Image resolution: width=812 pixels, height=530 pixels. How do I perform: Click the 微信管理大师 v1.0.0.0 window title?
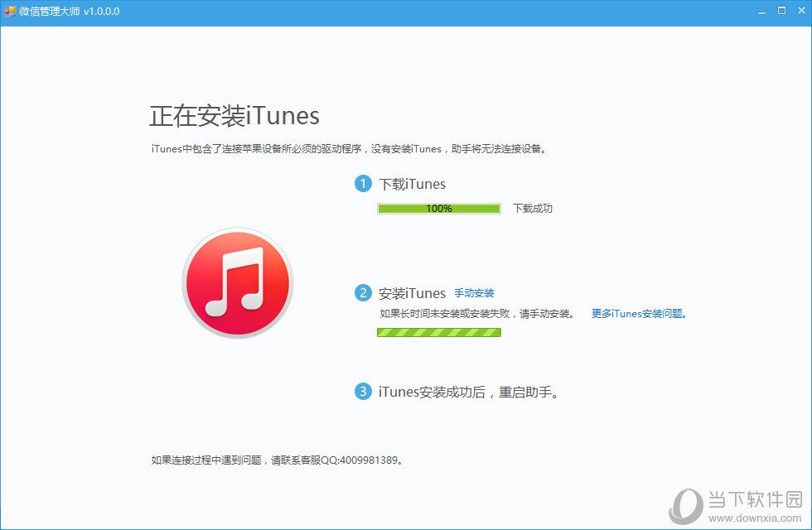(x=70, y=12)
